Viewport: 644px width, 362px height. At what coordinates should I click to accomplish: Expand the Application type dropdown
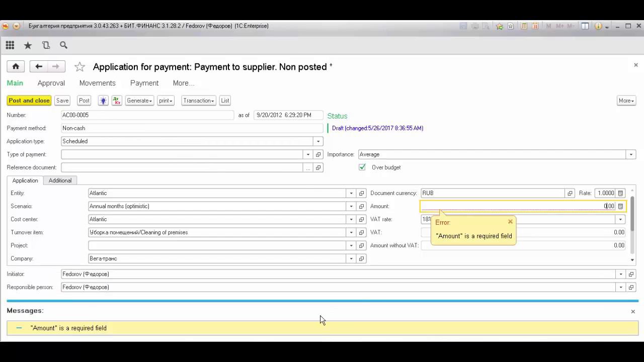click(318, 141)
